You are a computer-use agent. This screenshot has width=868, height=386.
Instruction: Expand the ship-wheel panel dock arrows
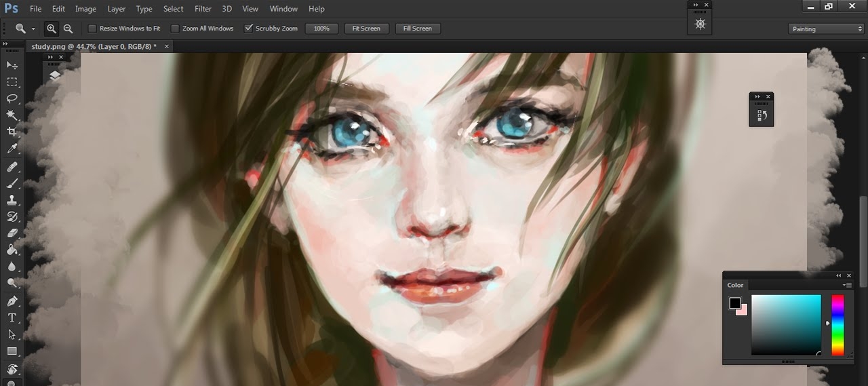coord(696,5)
